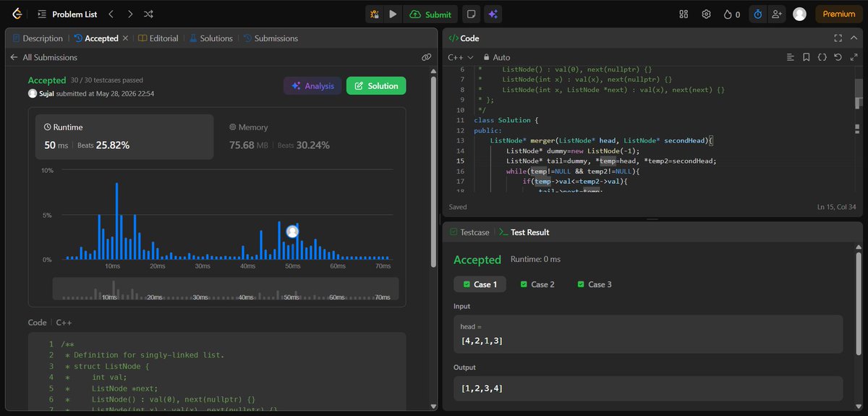868x416 pixels.
Task: Click the head input field [4,2,1,3]
Action: 648,334
